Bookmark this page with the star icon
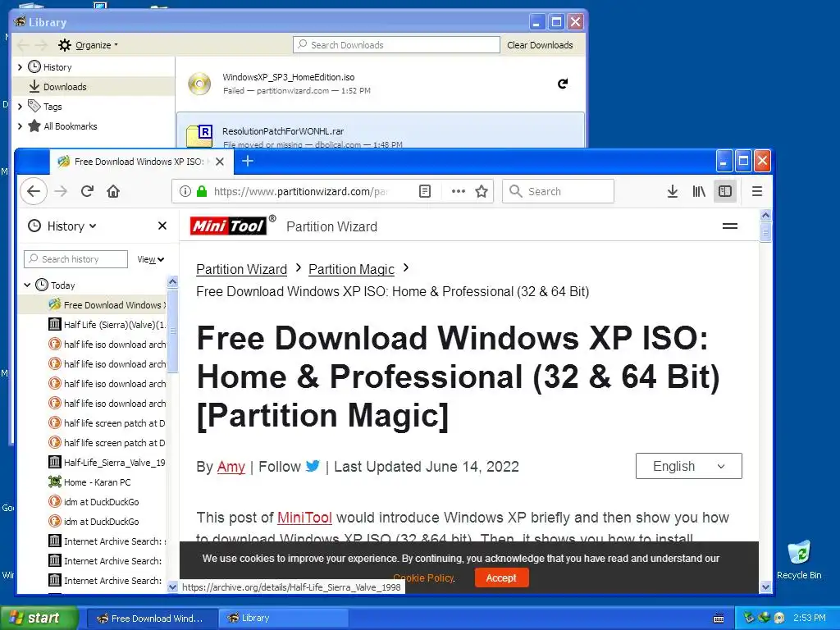Viewport: 840px width, 630px height. [482, 191]
